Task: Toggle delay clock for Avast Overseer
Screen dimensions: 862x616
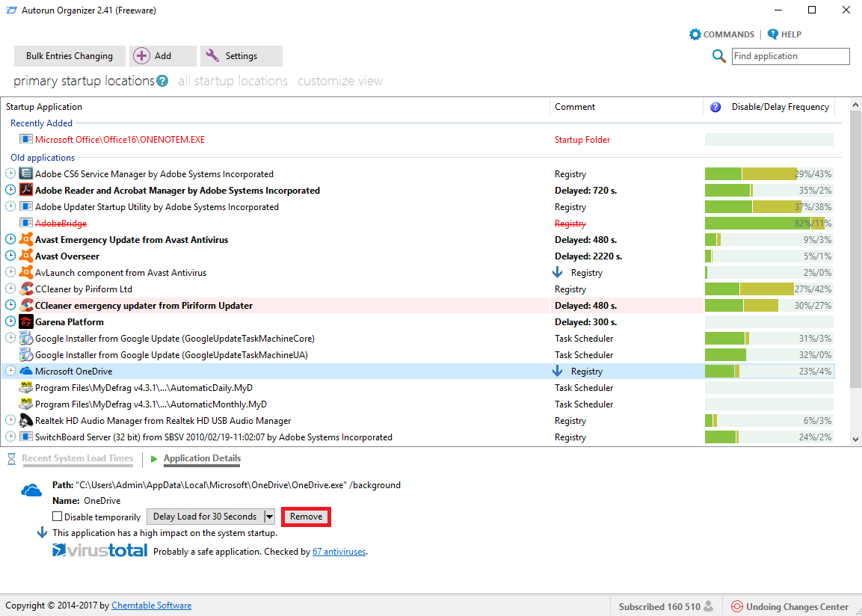Action: click(10, 256)
